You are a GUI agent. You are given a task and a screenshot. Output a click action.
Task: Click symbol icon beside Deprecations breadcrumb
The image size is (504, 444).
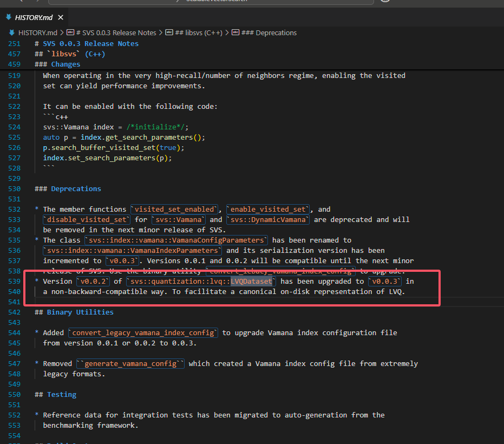pos(235,33)
